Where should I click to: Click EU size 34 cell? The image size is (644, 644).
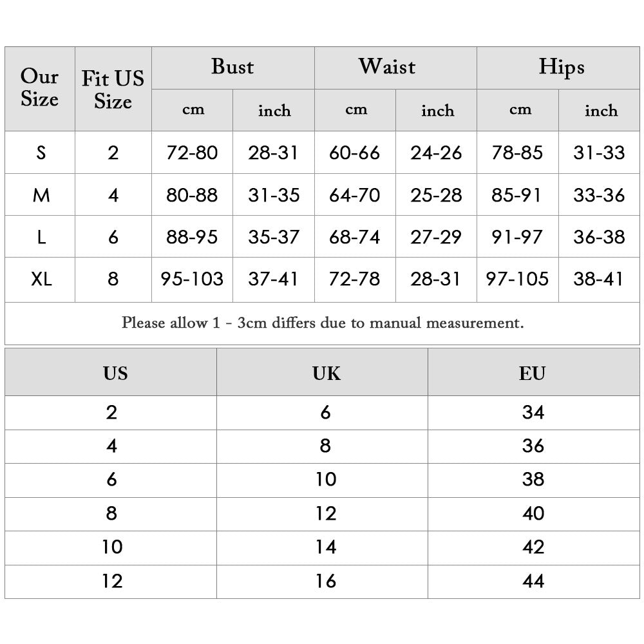click(x=533, y=412)
